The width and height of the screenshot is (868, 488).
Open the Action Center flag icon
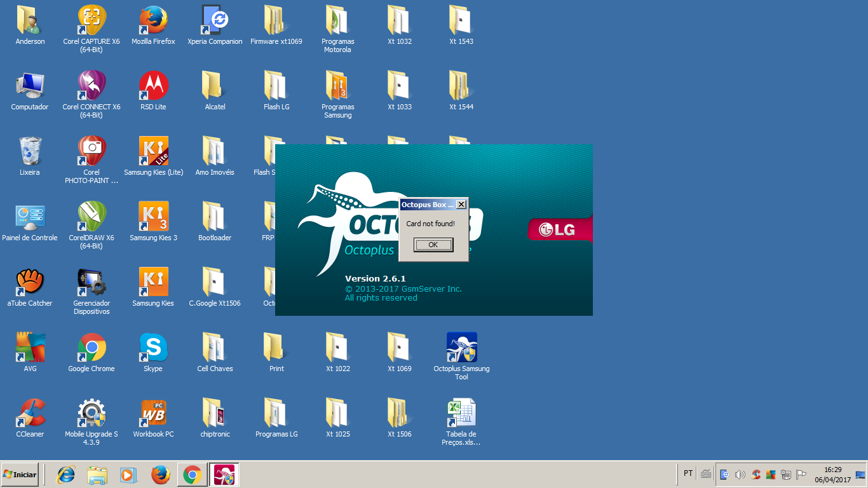tap(801, 475)
